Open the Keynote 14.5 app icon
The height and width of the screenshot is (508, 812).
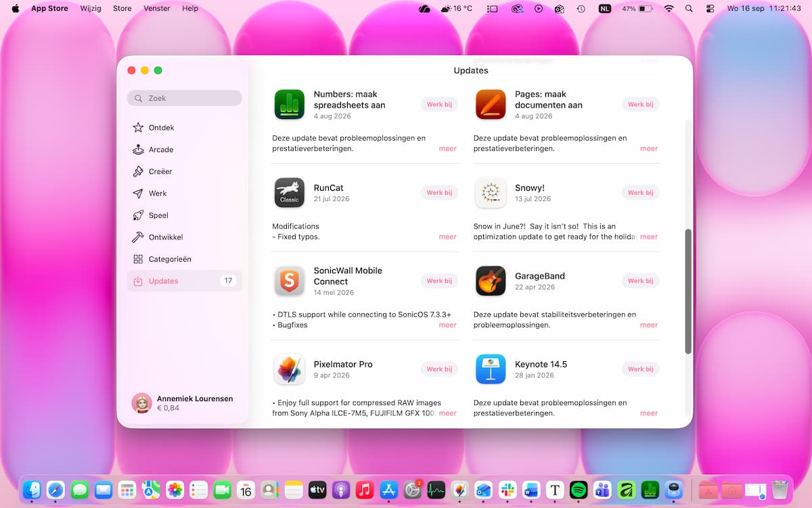click(x=491, y=369)
